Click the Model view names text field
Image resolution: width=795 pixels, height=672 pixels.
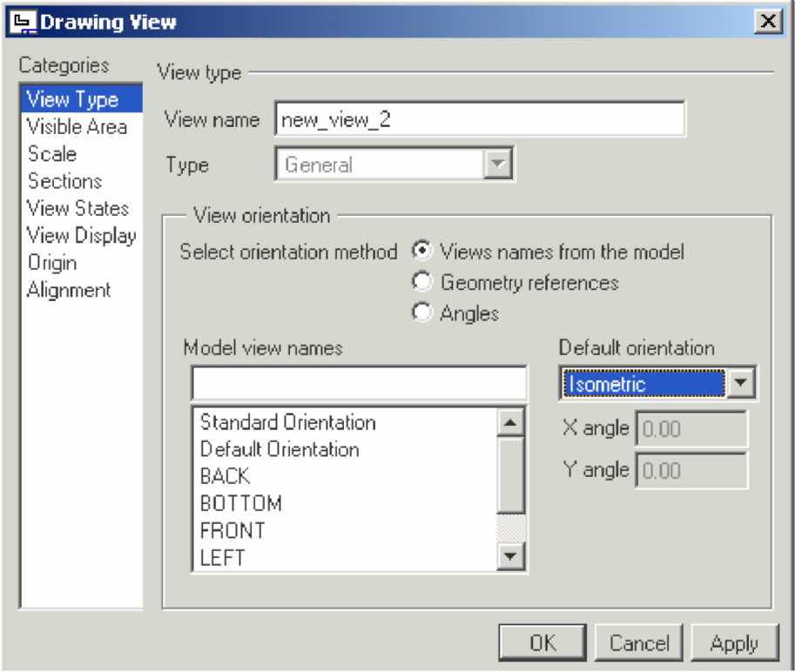point(359,383)
